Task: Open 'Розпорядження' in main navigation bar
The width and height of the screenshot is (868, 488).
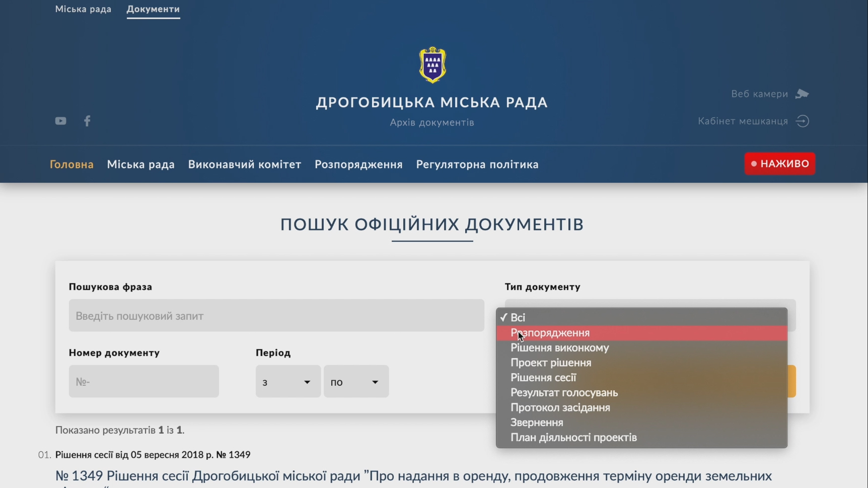Action: click(358, 164)
